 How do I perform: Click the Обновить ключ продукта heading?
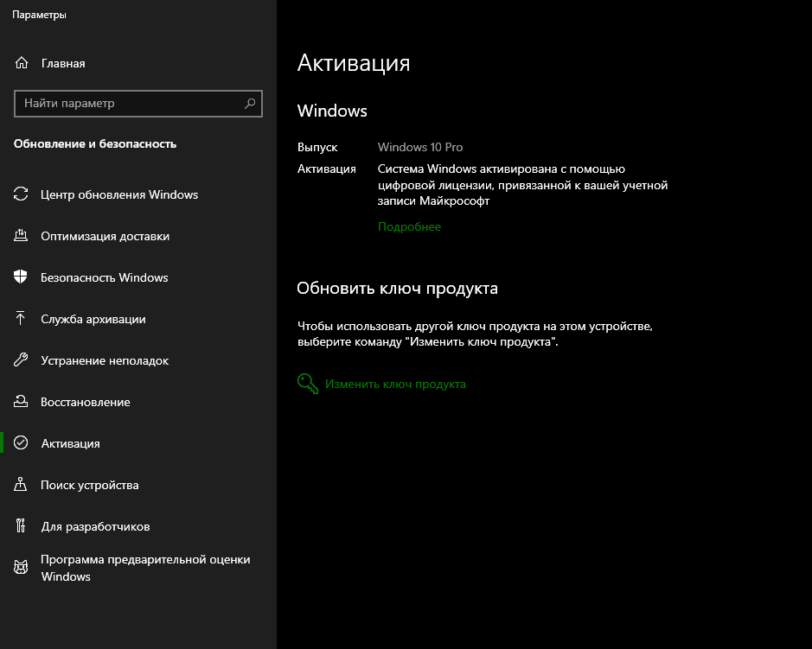(x=397, y=289)
